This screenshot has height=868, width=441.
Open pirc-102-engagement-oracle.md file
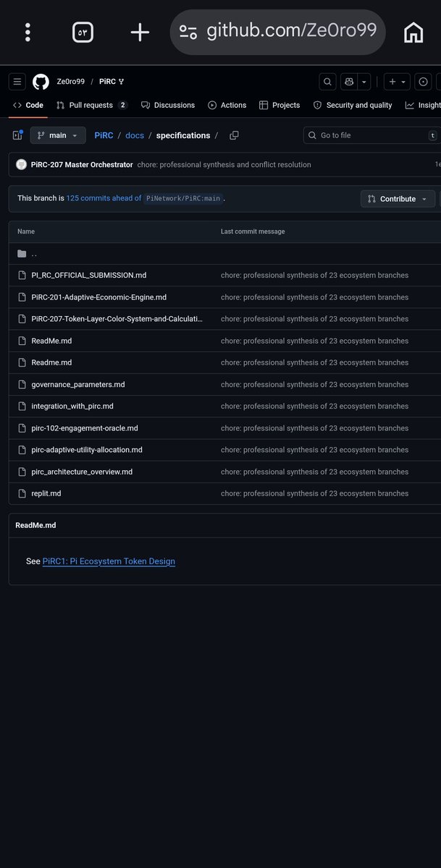(x=85, y=428)
